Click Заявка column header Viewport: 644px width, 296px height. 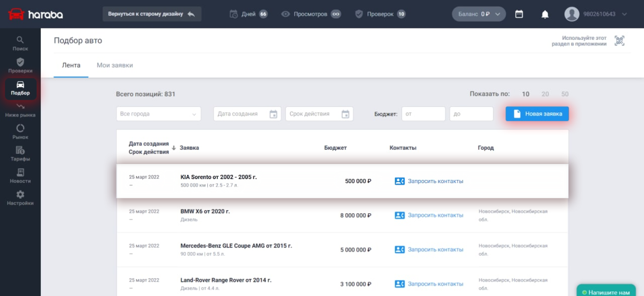point(189,148)
